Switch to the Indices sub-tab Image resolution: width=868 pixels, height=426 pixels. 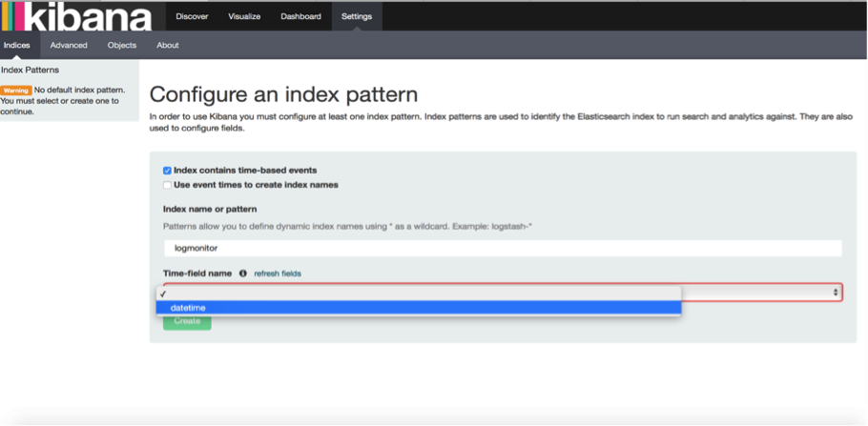(x=17, y=46)
